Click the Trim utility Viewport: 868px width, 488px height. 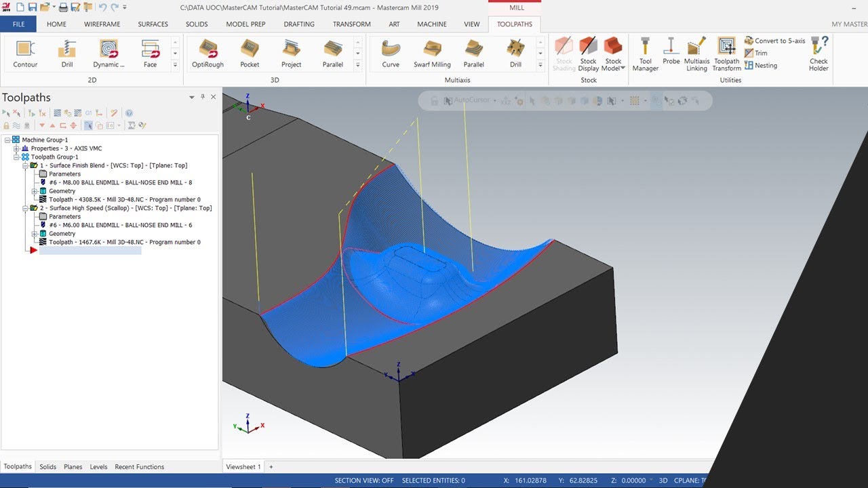tap(756, 53)
